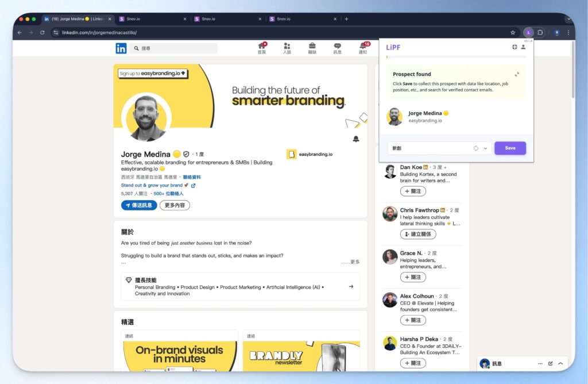Close the Jorge Medina LinkedIn tab
This screenshot has height=384, width=588.
click(x=110, y=19)
